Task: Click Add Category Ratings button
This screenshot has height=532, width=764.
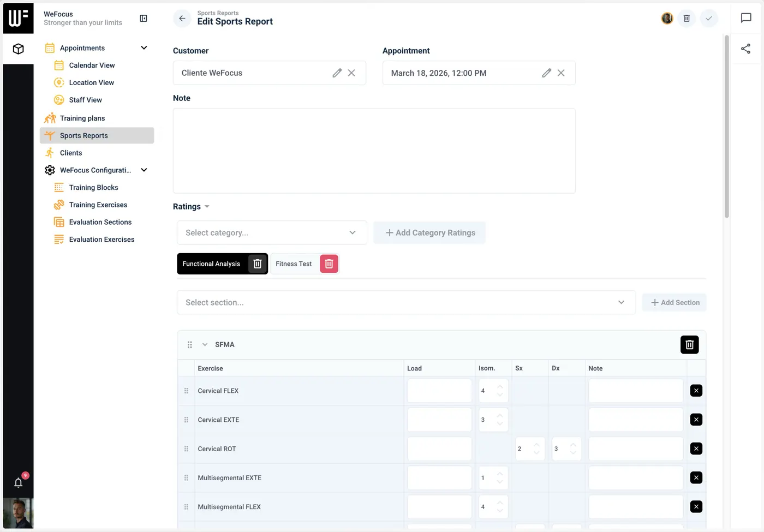Action: [x=430, y=233]
